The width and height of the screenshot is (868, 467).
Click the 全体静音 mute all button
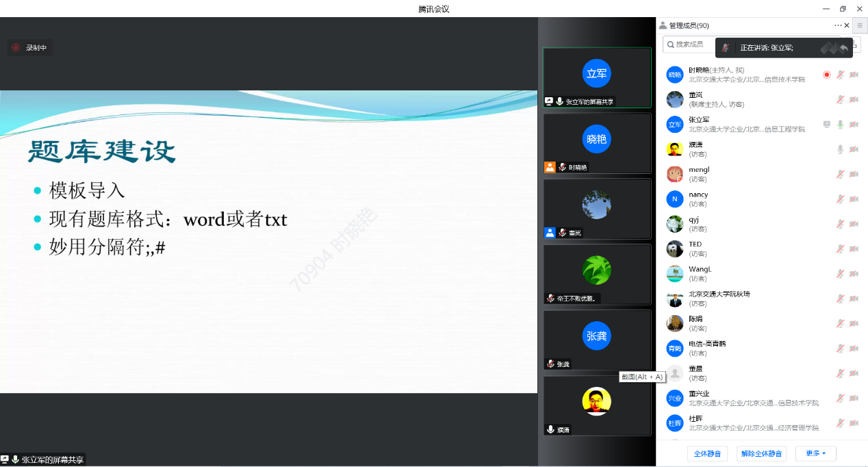pyautogui.click(x=707, y=453)
